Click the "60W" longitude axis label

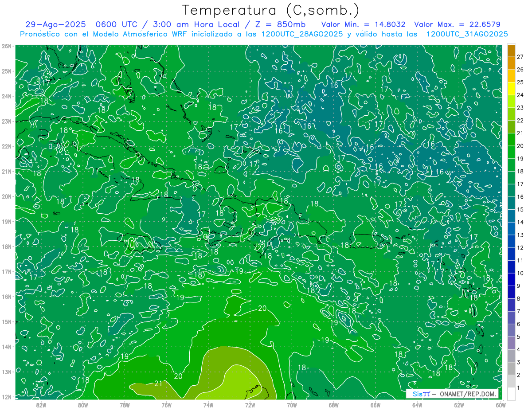501,405
